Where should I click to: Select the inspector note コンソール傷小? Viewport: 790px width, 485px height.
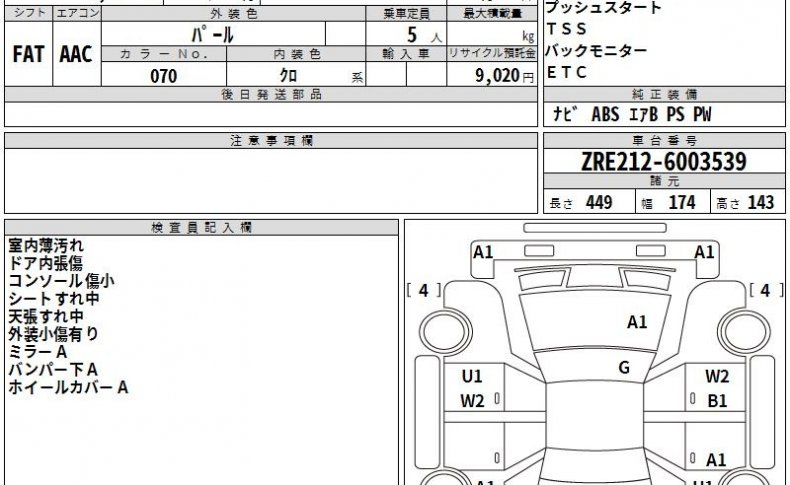61,281
